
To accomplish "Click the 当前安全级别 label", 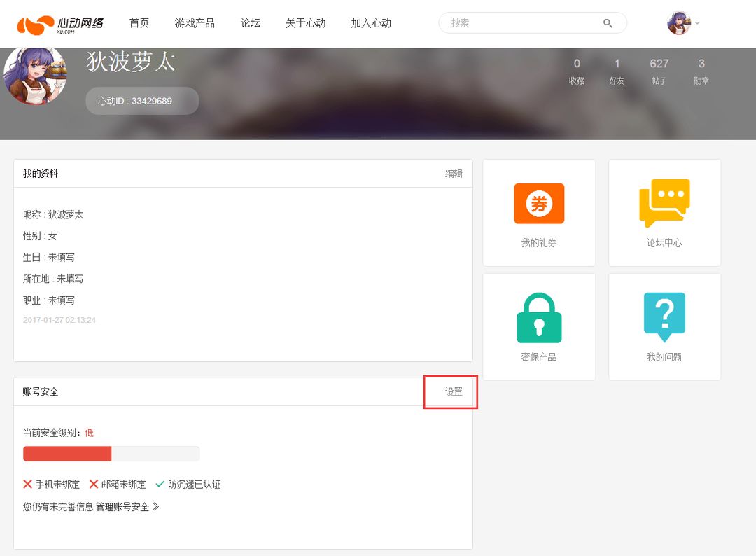I will [x=52, y=433].
